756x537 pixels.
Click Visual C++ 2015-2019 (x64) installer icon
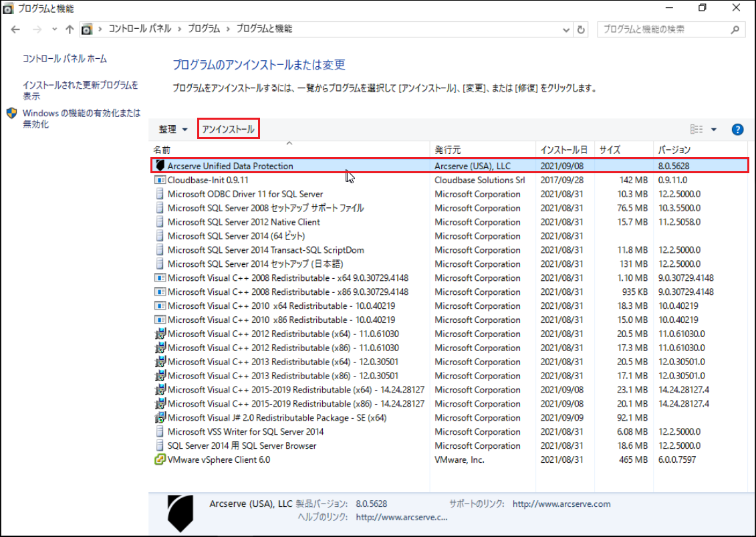(160, 389)
